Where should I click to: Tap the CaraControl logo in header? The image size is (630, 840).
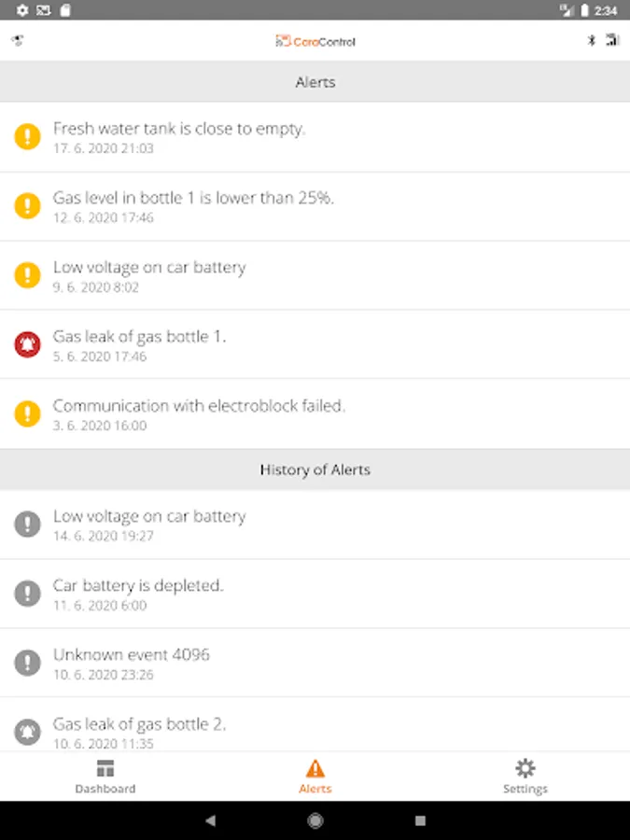315,41
